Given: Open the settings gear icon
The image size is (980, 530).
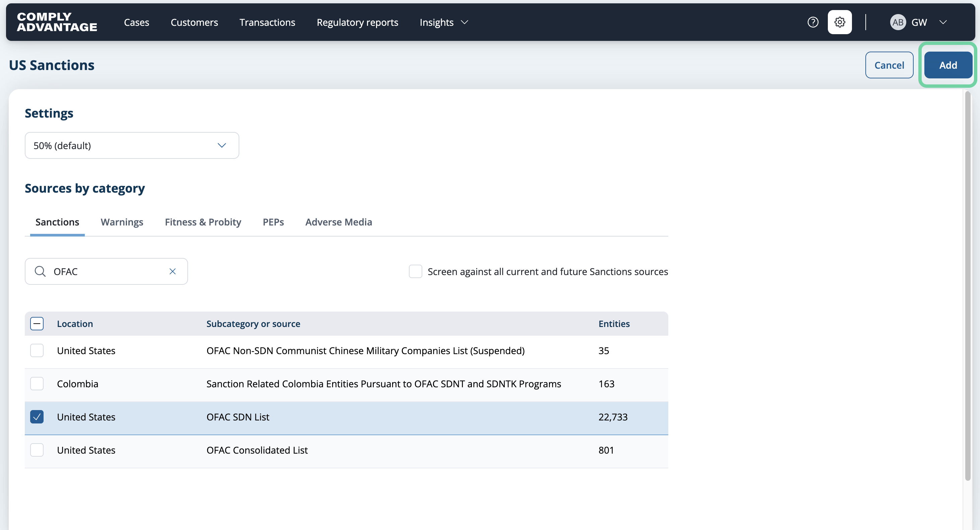Looking at the screenshot, I should click(840, 22).
